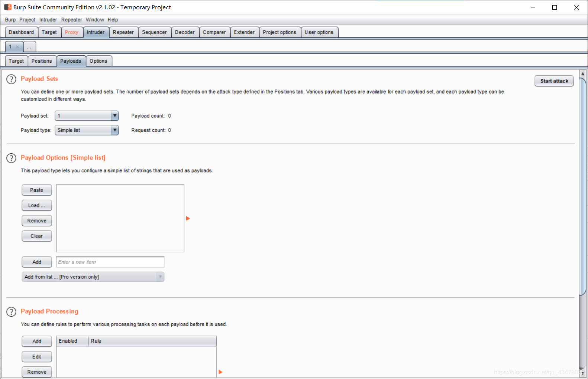Click the Payload Sets heading

pos(39,79)
